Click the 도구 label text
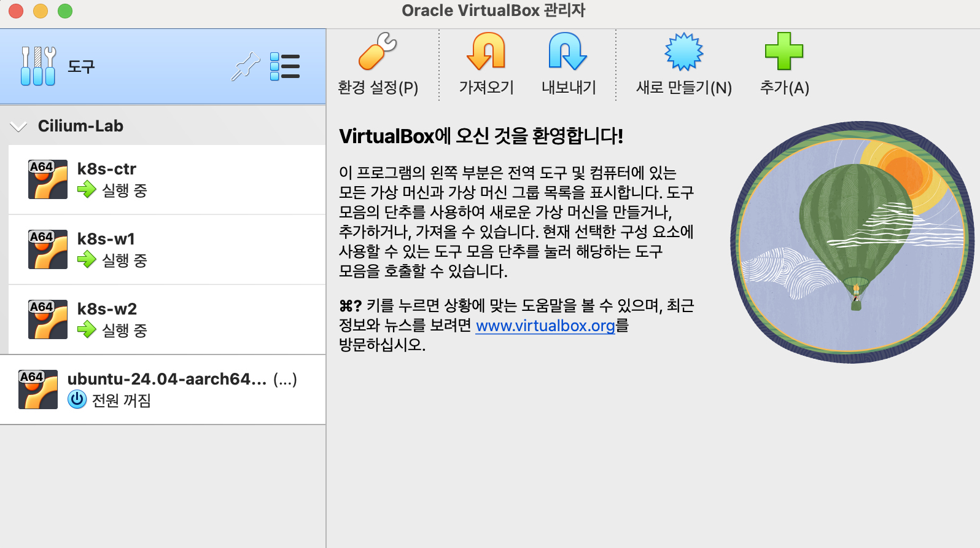The height and width of the screenshot is (548, 980). coord(81,66)
